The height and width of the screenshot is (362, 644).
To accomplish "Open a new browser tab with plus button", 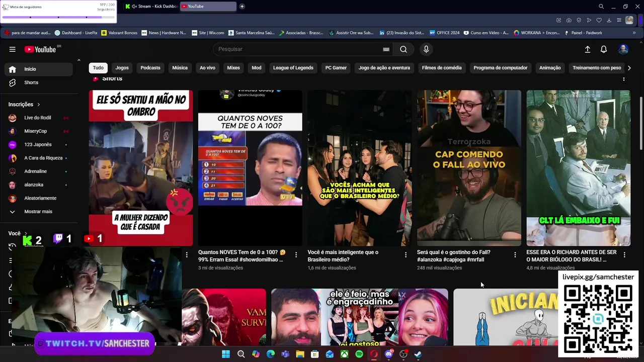I will (x=242, y=7).
